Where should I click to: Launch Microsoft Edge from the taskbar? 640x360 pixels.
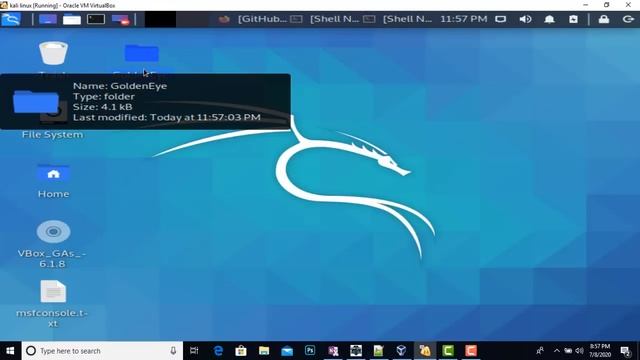click(x=218, y=351)
